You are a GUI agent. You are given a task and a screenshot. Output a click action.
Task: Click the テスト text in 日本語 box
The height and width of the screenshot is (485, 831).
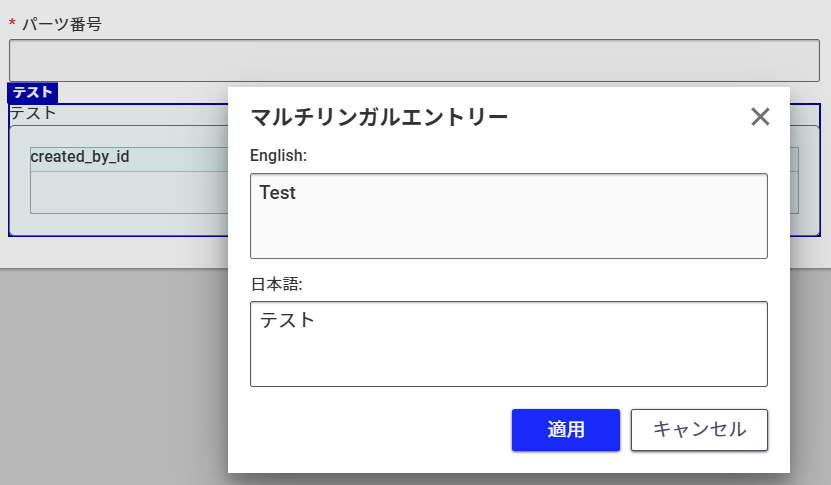(x=287, y=321)
